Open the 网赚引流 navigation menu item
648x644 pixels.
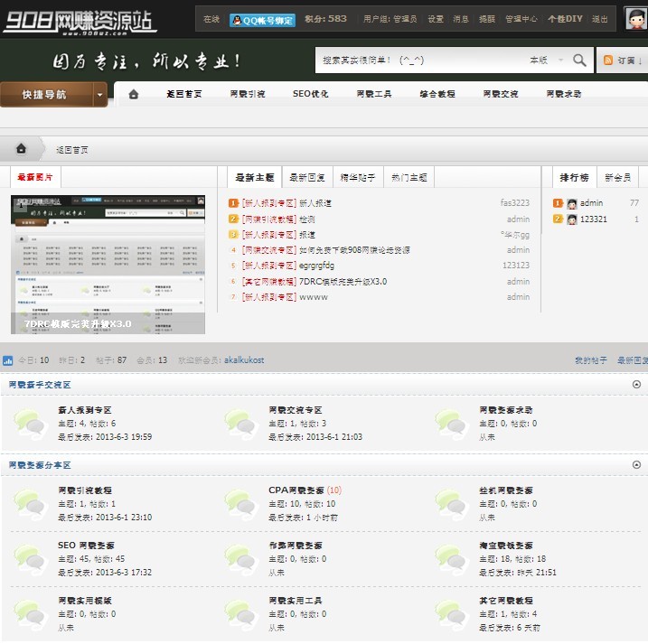click(x=248, y=94)
